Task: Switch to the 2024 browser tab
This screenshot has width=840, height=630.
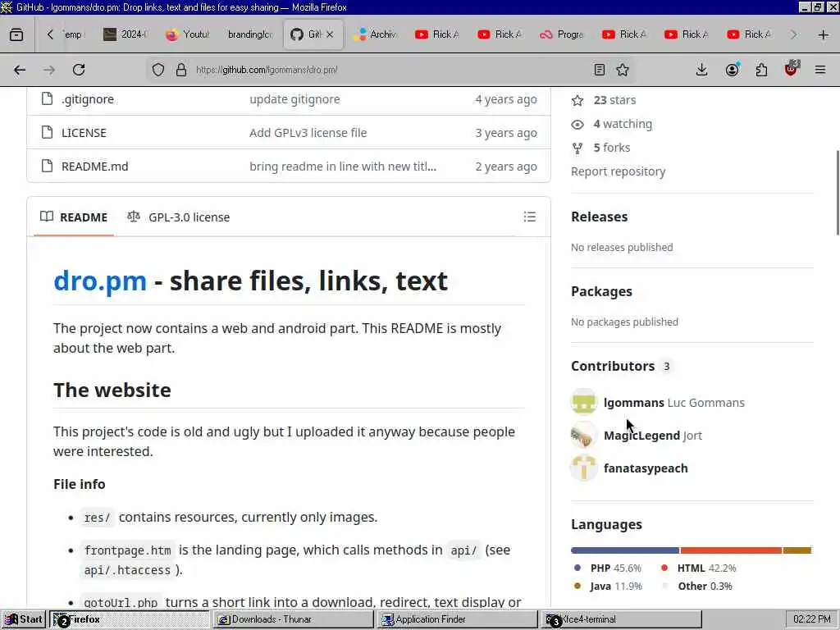Action: click(126, 34)
